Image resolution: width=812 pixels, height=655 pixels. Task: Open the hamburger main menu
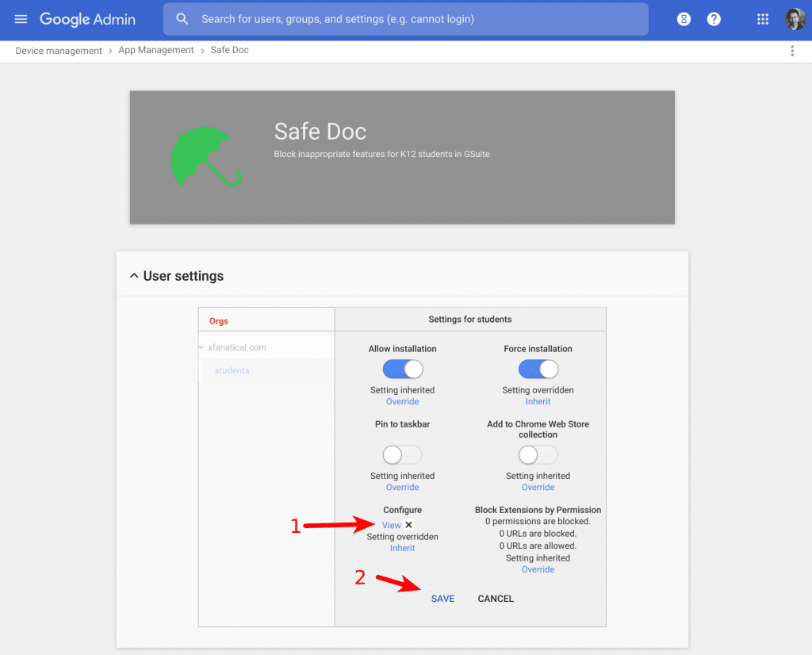point(21,19)
